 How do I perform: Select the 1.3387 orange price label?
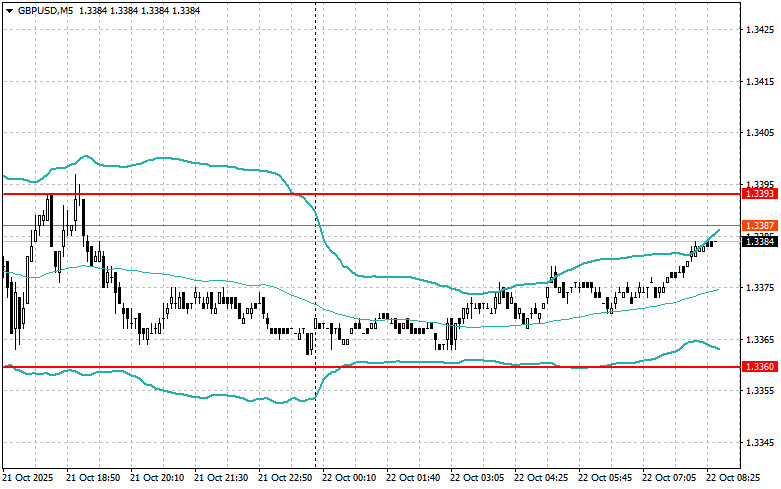759,226
